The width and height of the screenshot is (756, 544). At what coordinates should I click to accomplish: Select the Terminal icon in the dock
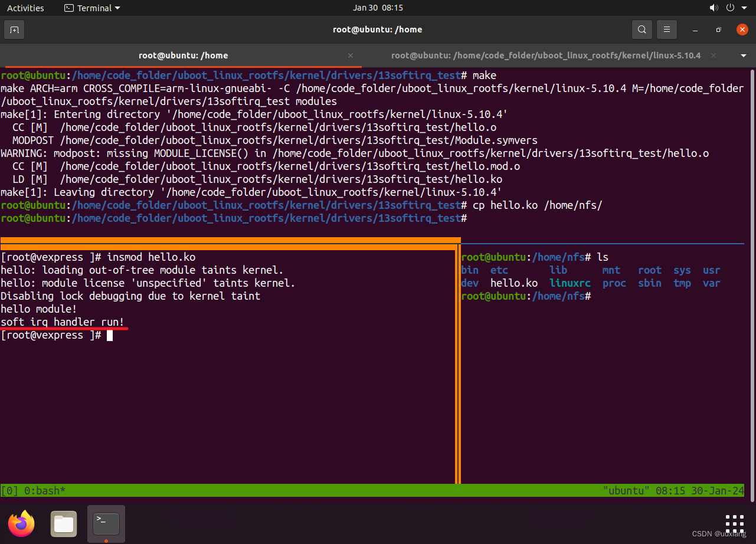coord(106,524)
